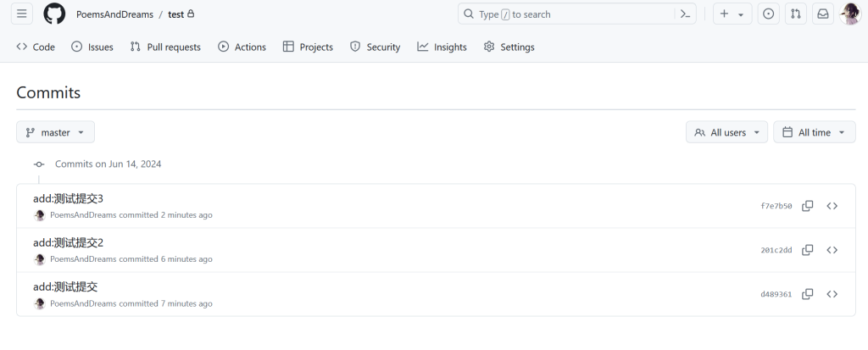The height and width of the screenshot is (350, 868).
Task: Click the PoemsAndDreams owner link in breadcrumb
Action: 114,14
